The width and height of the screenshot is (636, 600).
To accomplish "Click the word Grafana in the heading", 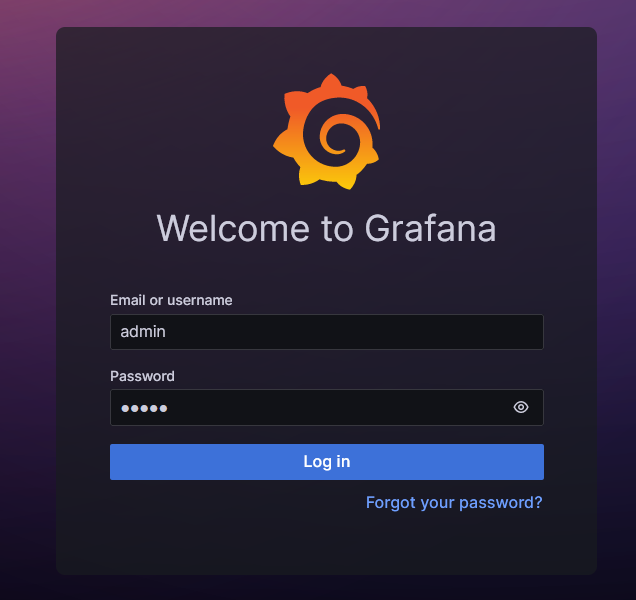I will (x=431, y=228).
